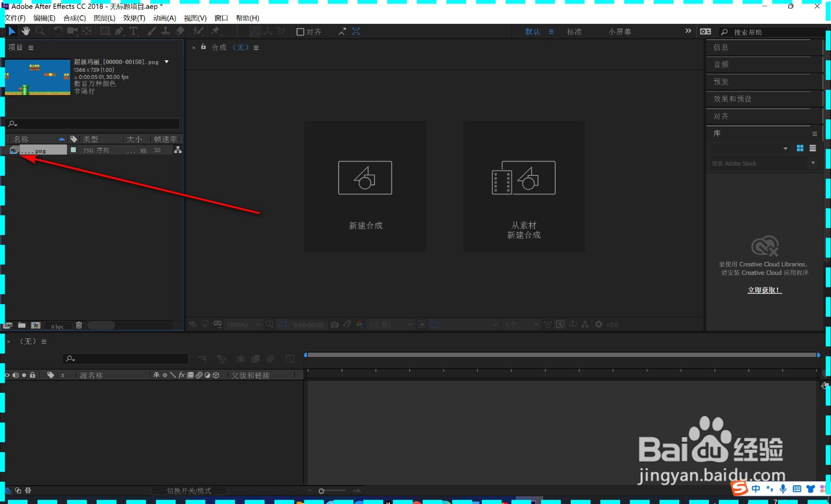The width and height of the screenshot is (831, 504).
Task: Toggle timeline lock column header
Action: (x=33, y=375)
